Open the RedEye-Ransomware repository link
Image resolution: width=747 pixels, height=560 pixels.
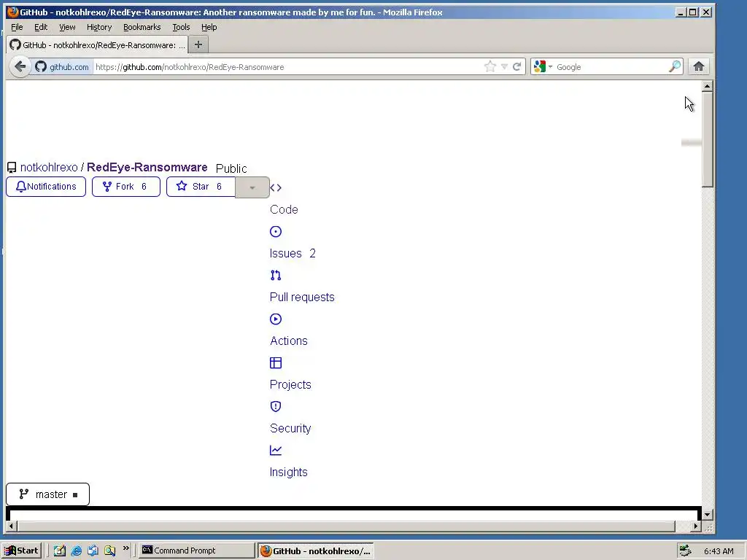[147, 168]
